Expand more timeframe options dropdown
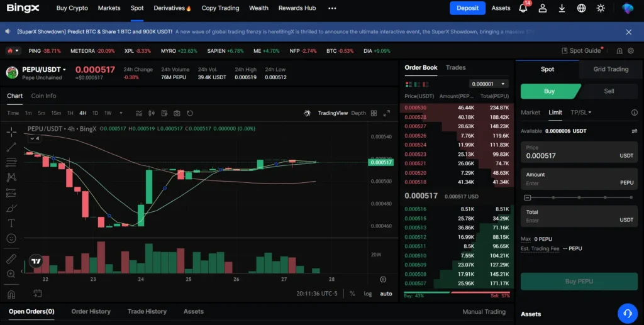Image resolution: width=644 pixels, height=325 pixels. [121, 113]
